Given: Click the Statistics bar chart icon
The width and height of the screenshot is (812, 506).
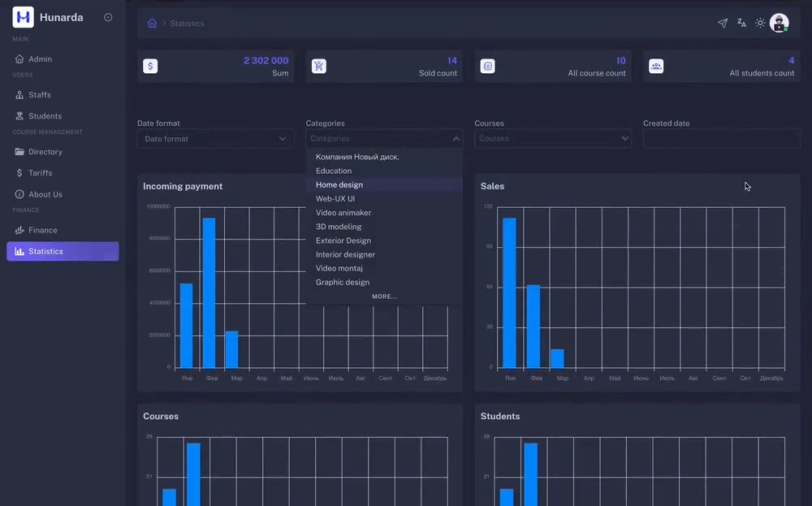Looking at the screenshot, I should click(x=19, y=251).
